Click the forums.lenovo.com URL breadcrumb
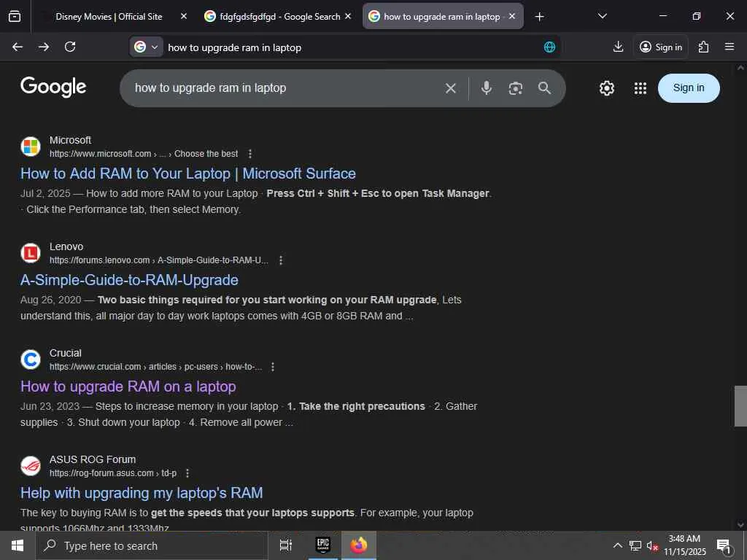 tap(158, 260)
